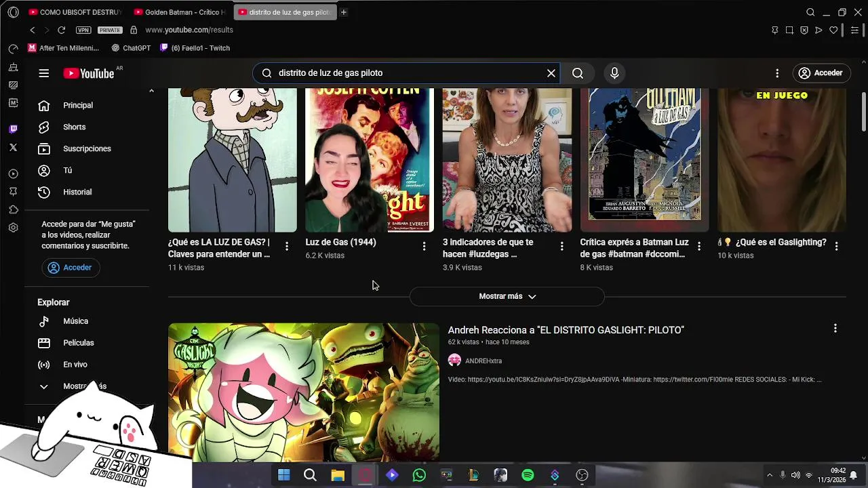Open the settings gear in Opera sidebar
Image resolution: width=868 pixels, height=488 pixels.
13,228
